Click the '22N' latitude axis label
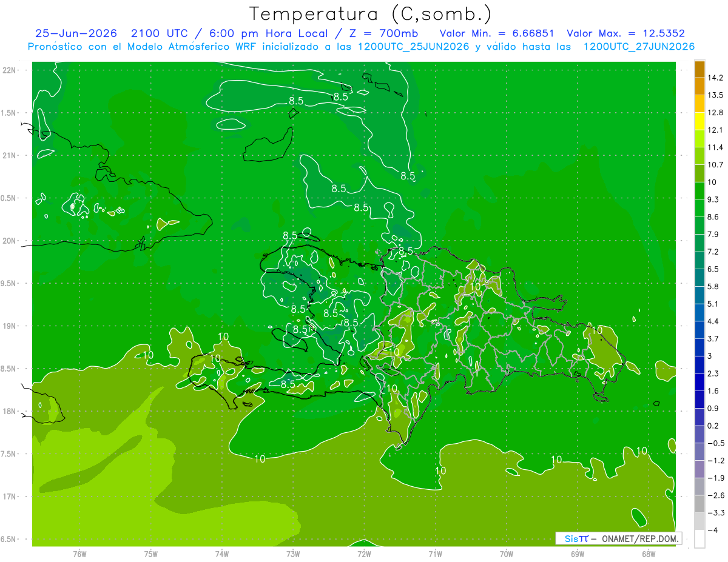Screen dimensions: 728x562 10,70
